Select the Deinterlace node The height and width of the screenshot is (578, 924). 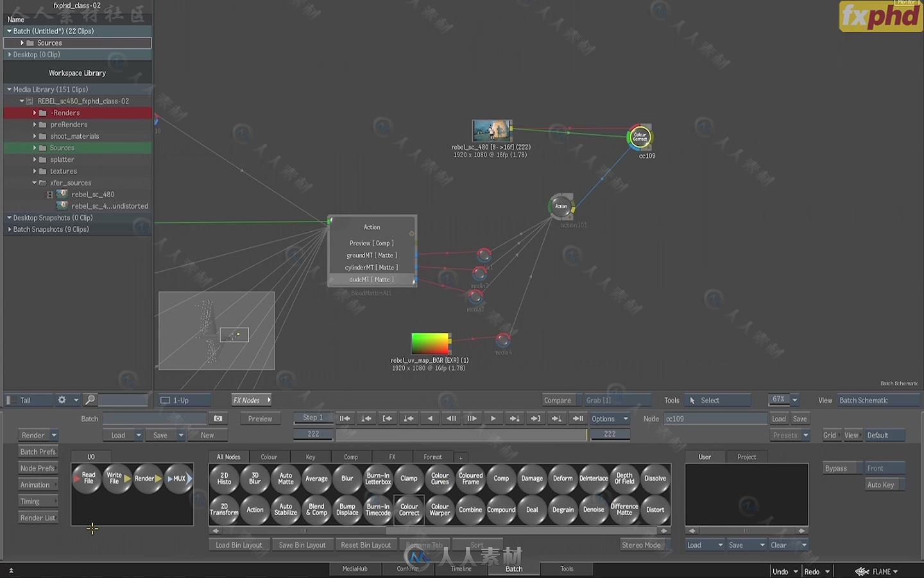tap(594, 478)
